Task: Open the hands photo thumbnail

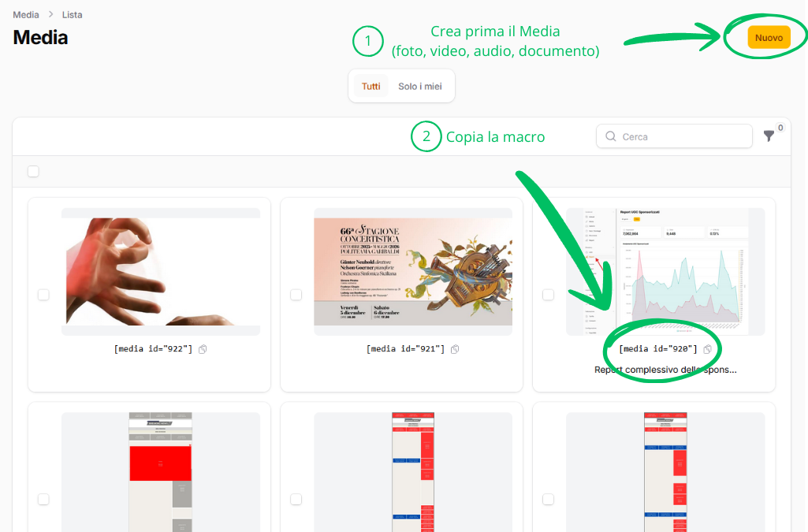Action: coord(161,272)
